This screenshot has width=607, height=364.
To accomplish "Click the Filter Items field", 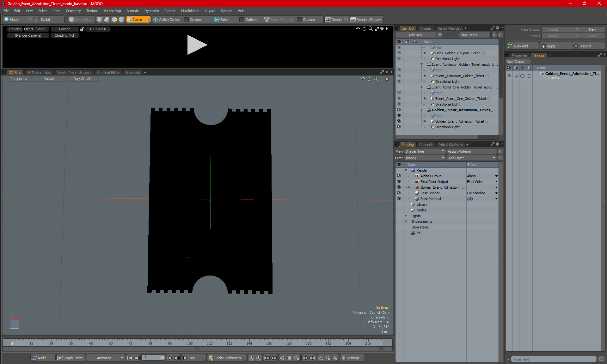I will [474, 35].
